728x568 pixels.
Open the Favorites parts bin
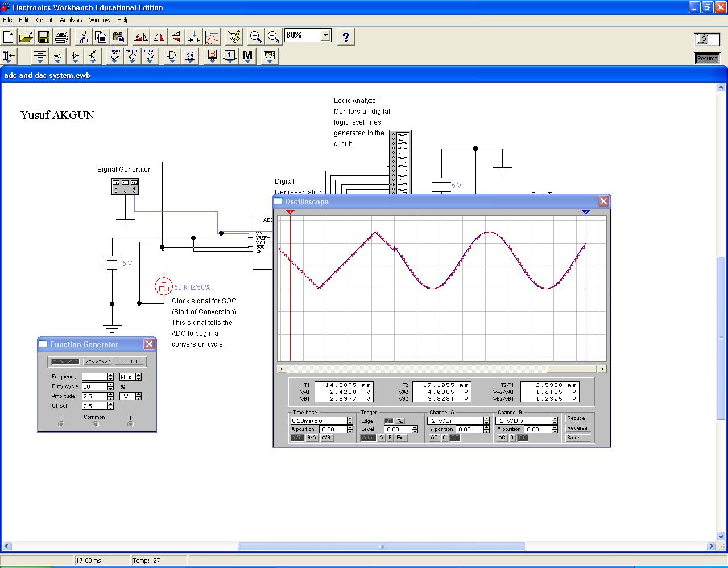[x=9, y=56]
